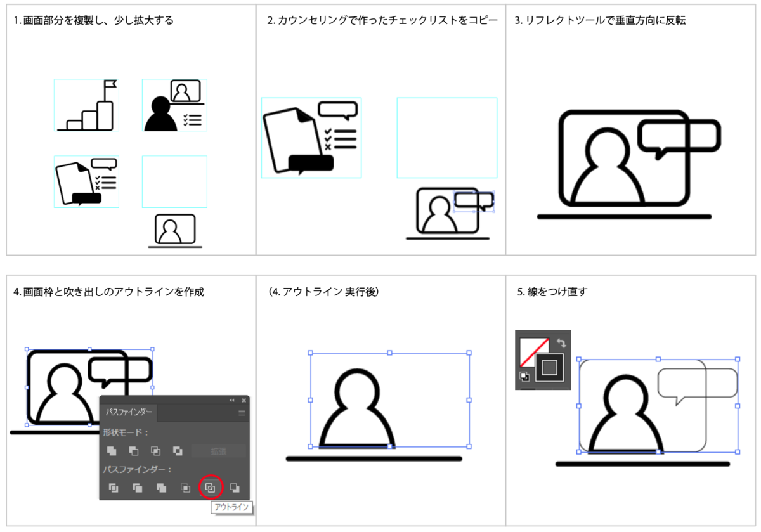Screen dimensions: 761x532
Task: Apply Exclude shape mode
Action: [178, 451]
